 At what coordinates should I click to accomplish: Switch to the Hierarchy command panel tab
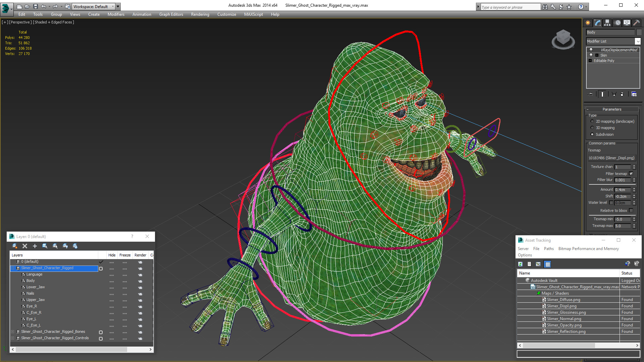pyautogui.click(x=607, y=23)
